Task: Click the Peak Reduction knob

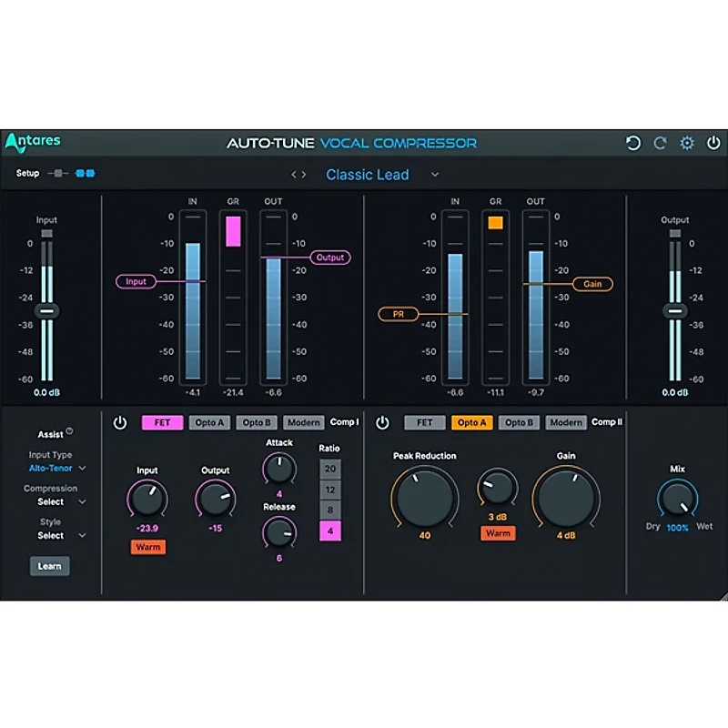Action: click(x=425, y=498)
